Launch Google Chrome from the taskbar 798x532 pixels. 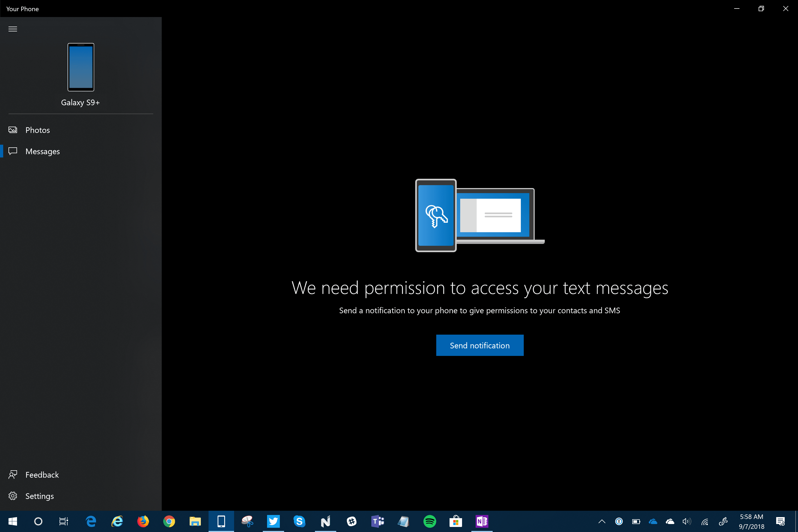(x=169, y=521)
